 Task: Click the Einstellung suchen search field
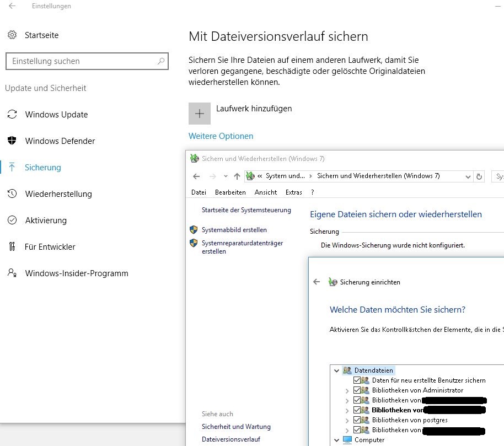coord(87,61)
